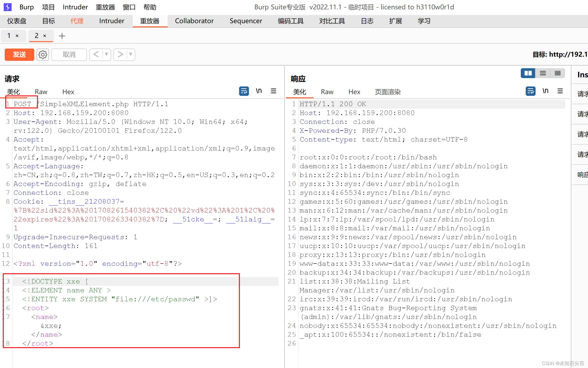The image size is (588, 368).
Task: Toggle word wrap in response panel
Action: pos(530,91)
